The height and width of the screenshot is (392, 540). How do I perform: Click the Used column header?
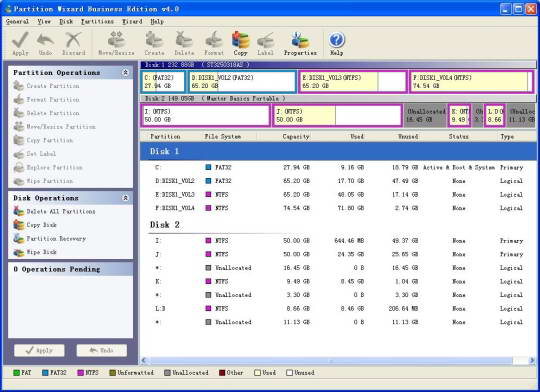click(357, 136)
